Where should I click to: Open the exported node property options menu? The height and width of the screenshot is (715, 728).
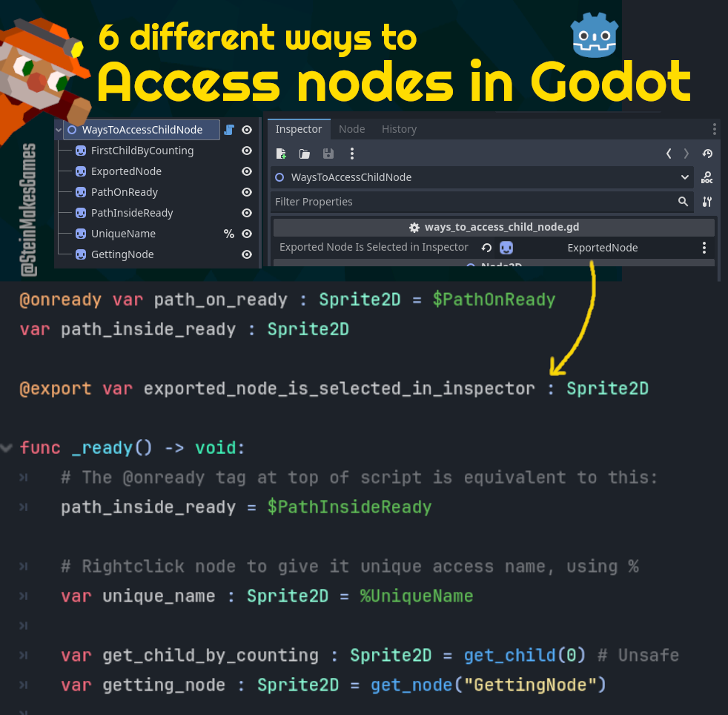coord(704,248)
